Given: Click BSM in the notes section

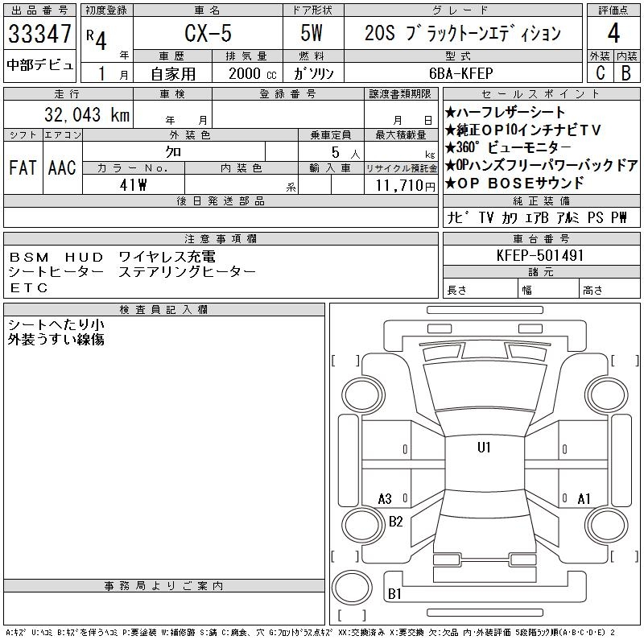Looking at the screenshot, I should [x=29, y=258].
